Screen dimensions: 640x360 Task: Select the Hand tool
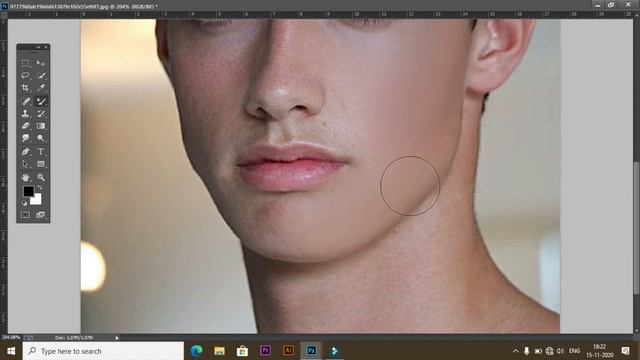click(25, 177)
